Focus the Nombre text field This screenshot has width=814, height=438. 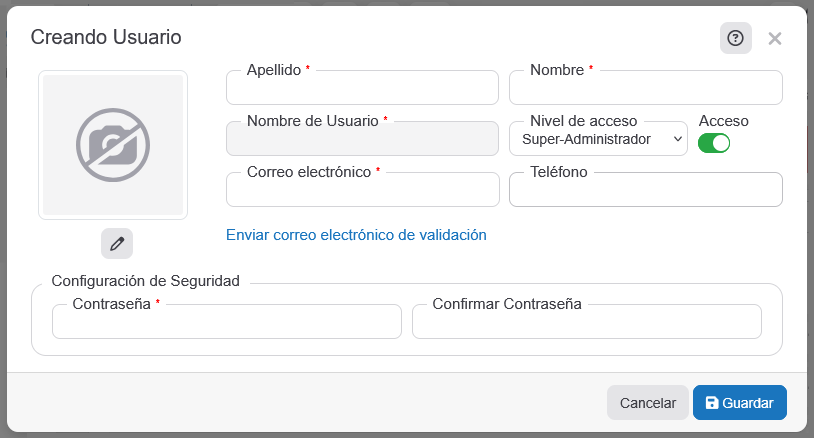[x=645, y=90]
